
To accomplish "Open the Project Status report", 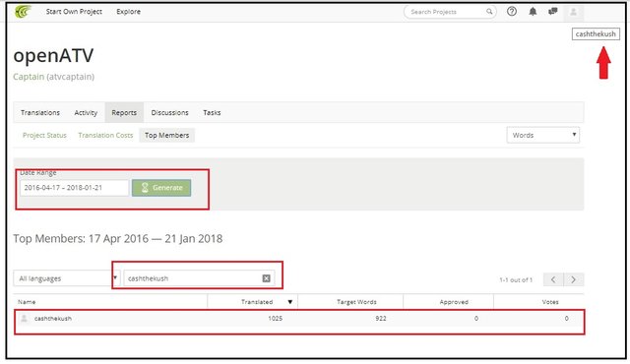I will click(x=44, y=135).
